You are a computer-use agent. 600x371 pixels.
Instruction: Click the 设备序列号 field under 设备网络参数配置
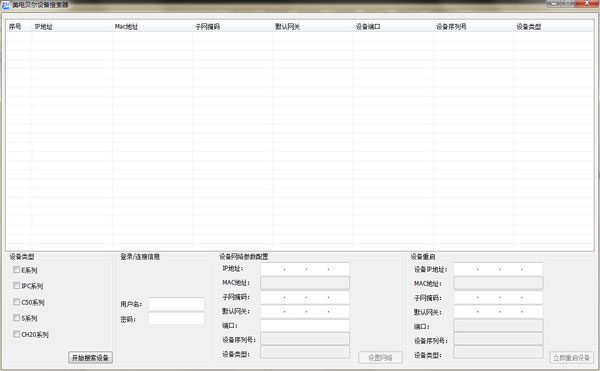point(305,339)
